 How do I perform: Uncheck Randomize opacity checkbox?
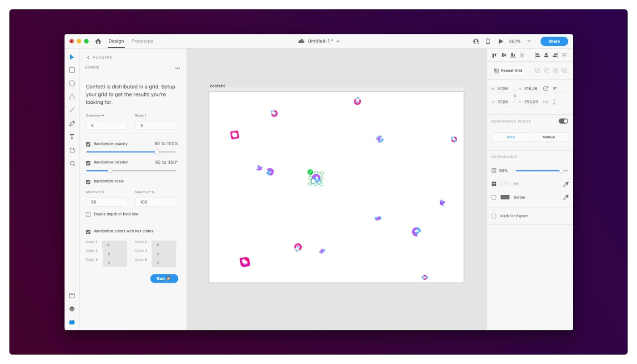pyautogui.click(x=88, y=144)
